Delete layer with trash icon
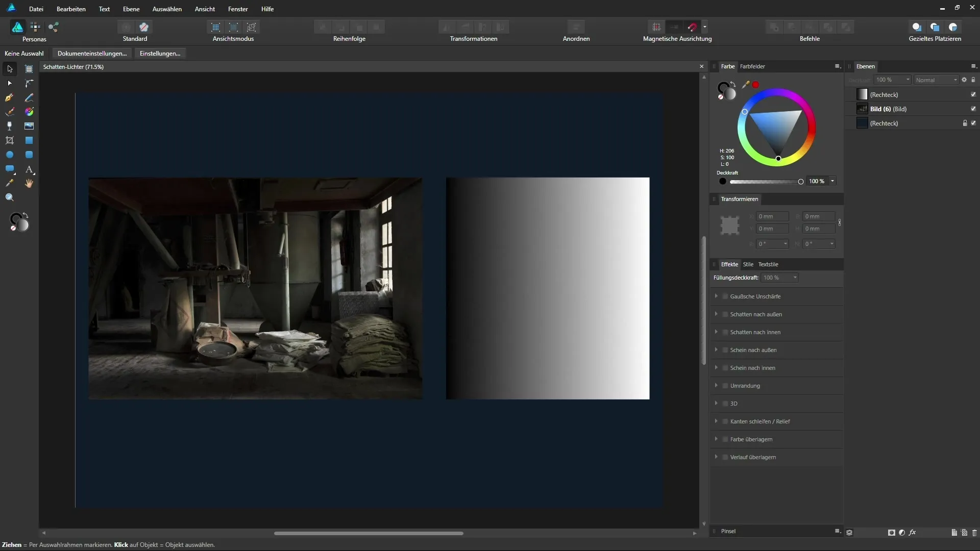 click(x=974, y=532)
